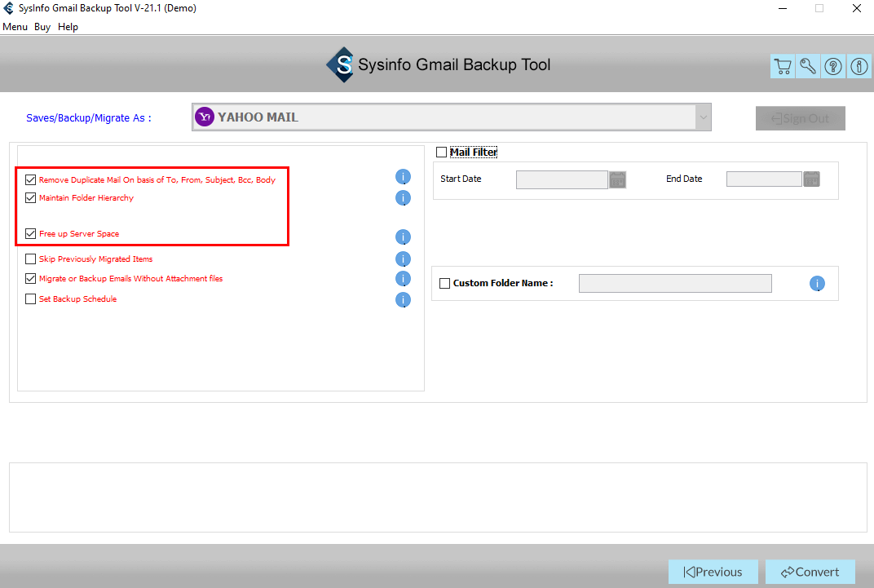Show info for Custom Folder Name

click(x=817, y=283)
